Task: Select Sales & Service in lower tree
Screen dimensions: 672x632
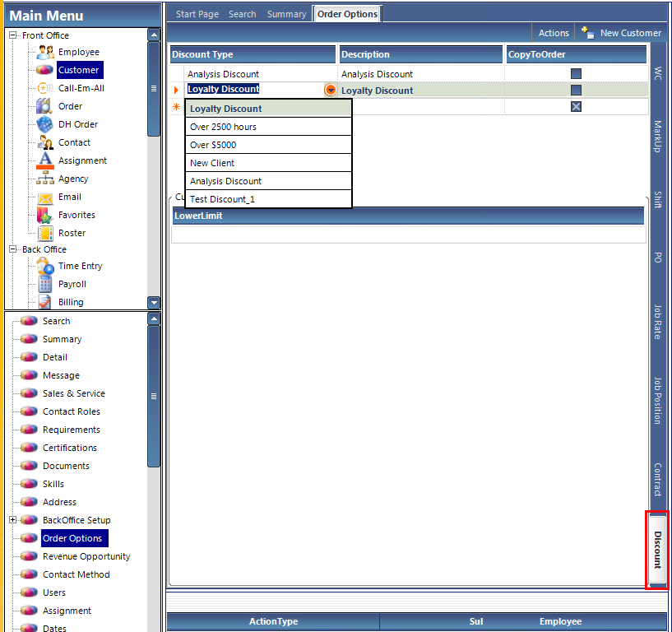Action: pyautogui.click(x=74, y=393)
